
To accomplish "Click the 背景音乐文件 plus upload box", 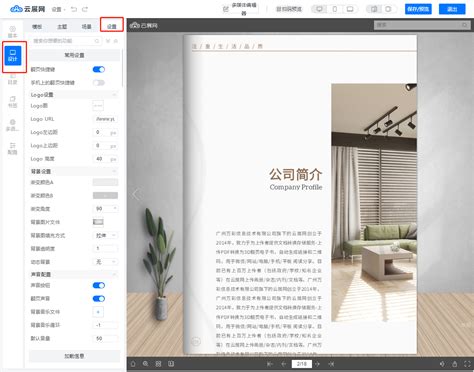I will 98,312.
